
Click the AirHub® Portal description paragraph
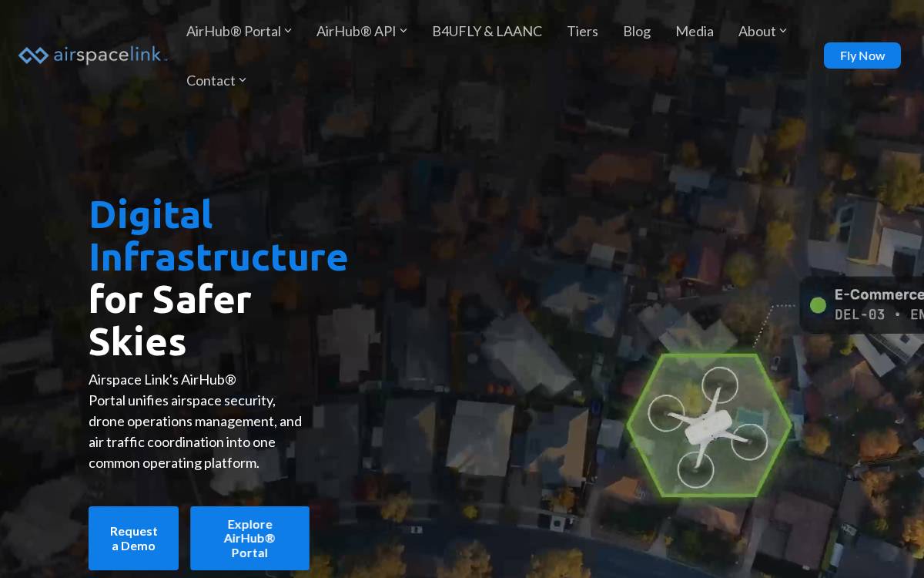point(195,422)
